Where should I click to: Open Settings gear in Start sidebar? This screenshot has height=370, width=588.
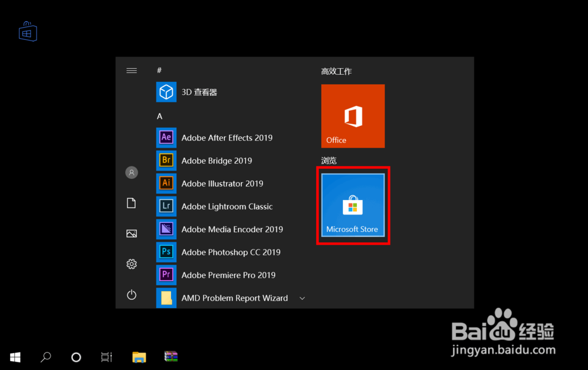(132, 264)
